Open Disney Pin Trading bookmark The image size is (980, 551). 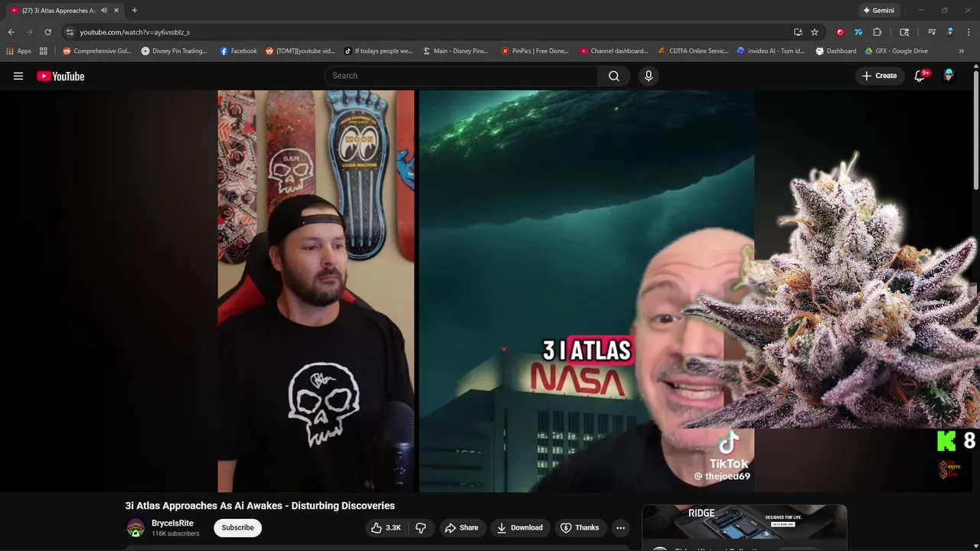tap(175, 51)
